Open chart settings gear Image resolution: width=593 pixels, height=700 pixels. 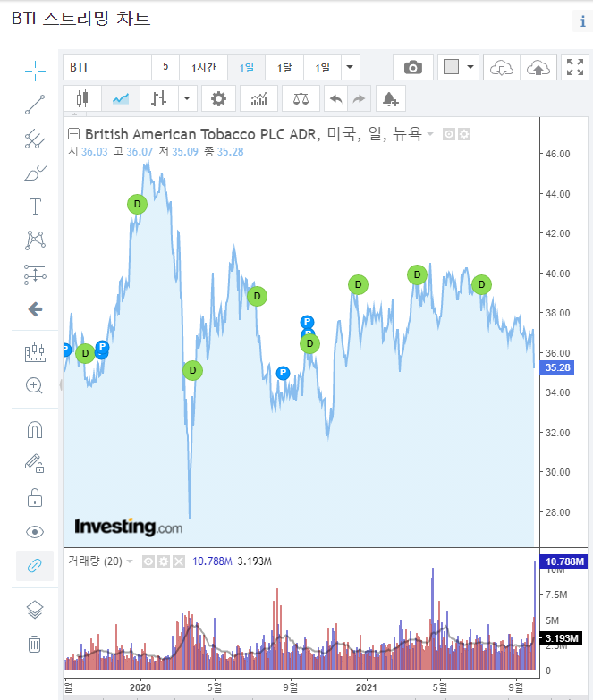(x=218, y=98)
